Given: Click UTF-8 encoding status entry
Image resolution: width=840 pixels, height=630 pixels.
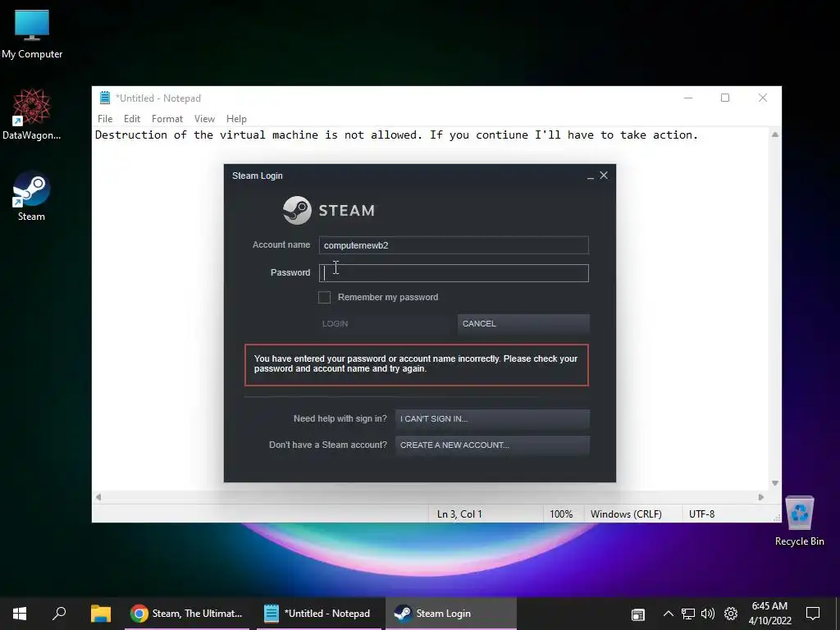Looking at the screenshot, I should 702,514.
